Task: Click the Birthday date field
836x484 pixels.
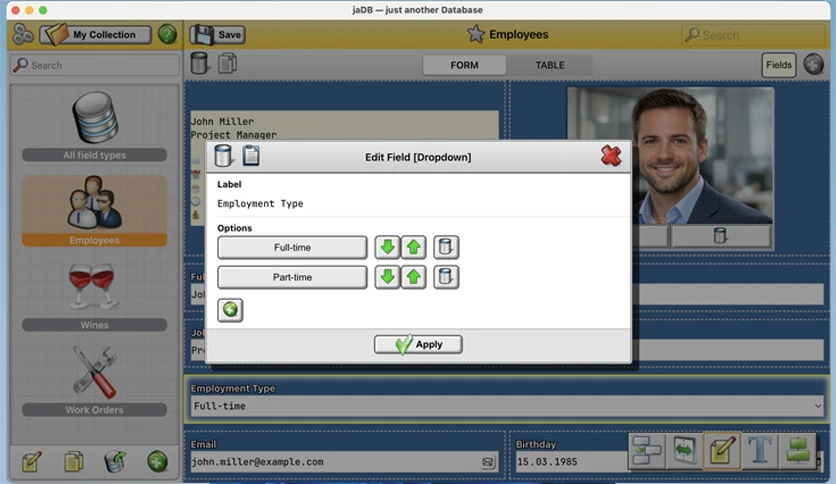Action: 572,462
